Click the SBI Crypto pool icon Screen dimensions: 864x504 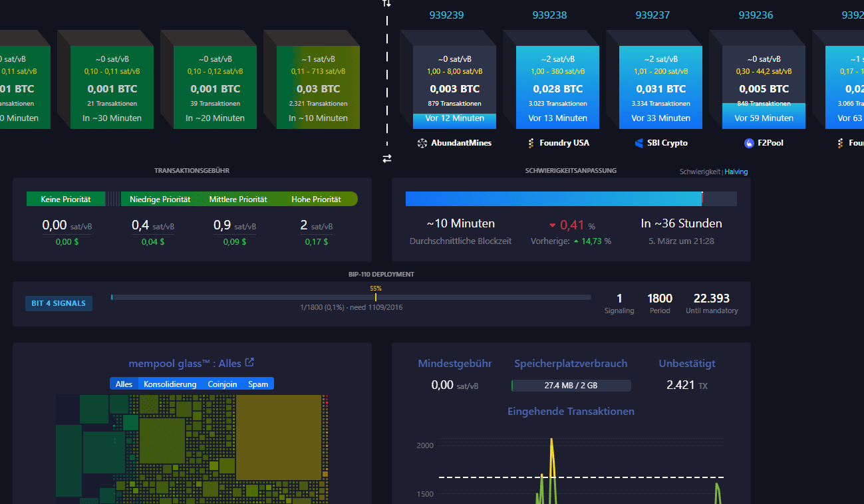coord(639,142)
